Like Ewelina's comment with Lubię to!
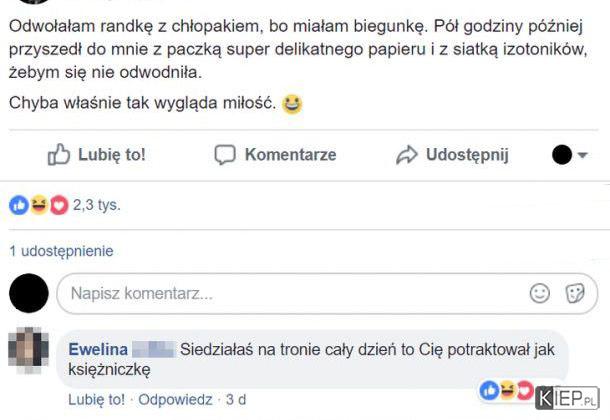The height and width of the screenshot is (420, 610). pyautogui.click(x=96, y=399)
